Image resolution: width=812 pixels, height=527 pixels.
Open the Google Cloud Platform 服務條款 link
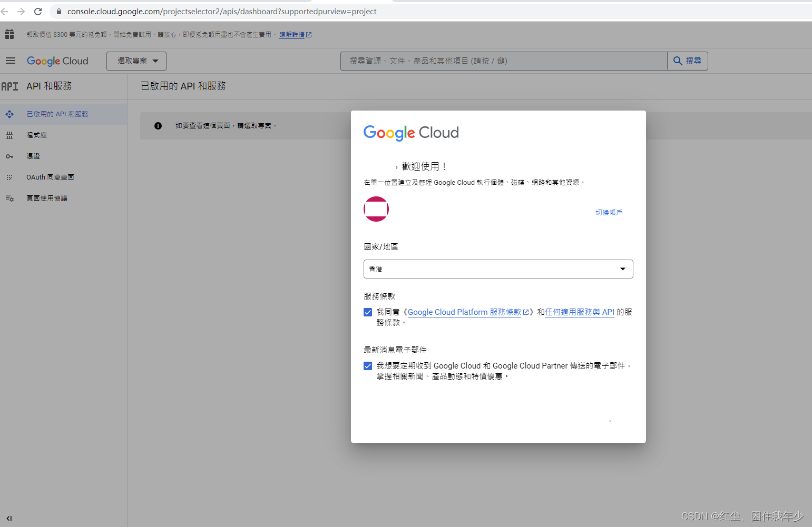(x=464, y=312)
